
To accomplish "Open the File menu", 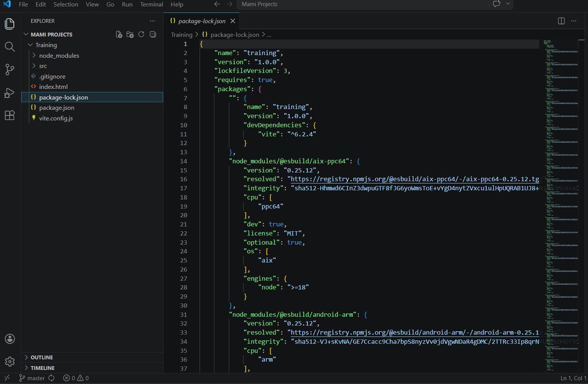I will click(24, 4).
